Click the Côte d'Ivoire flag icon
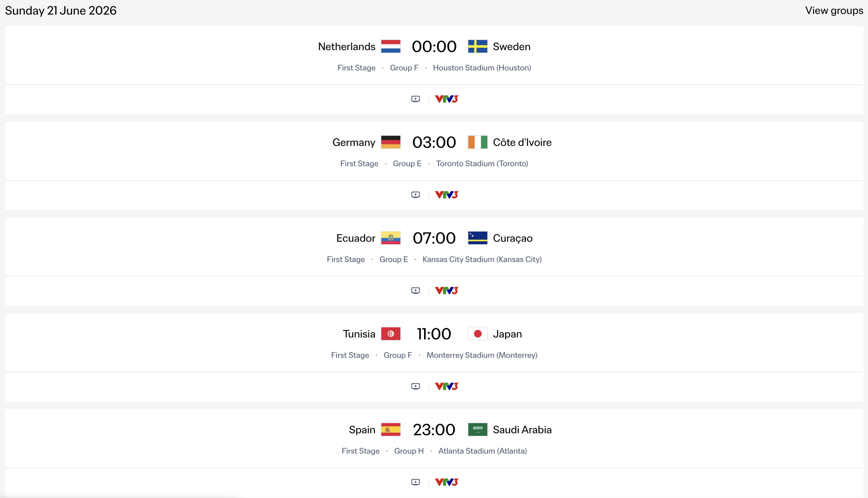 click(x=477, y=142)
